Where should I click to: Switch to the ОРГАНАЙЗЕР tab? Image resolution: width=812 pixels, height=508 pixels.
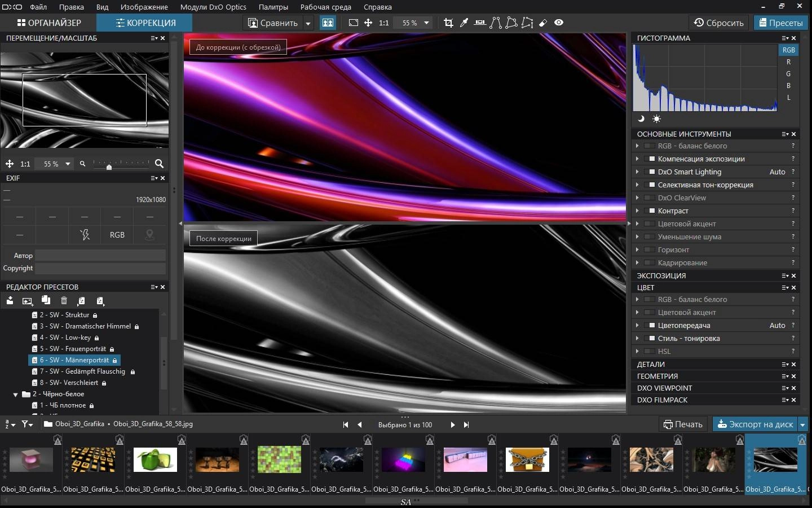click(x=49, y=23)
